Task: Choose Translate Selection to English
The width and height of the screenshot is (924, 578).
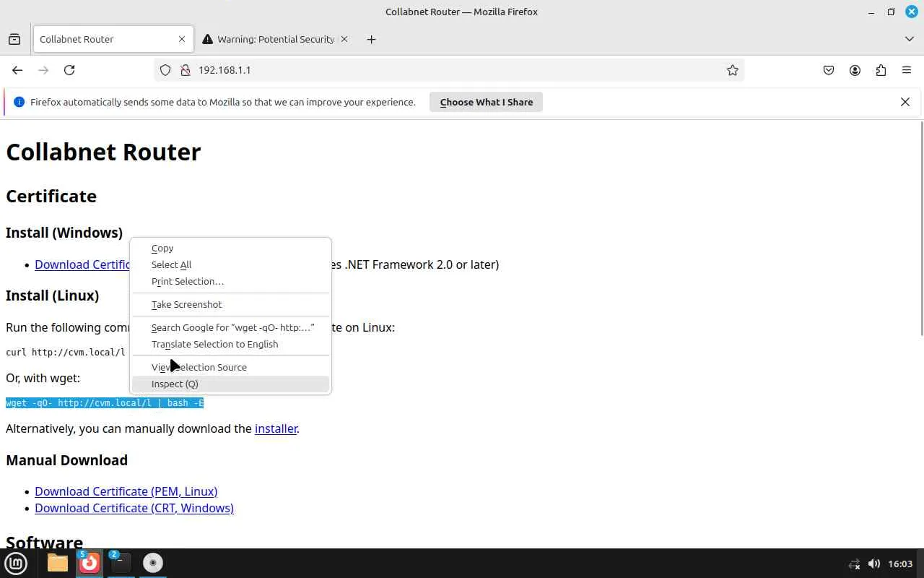Action: pyautogui.click(x=230, y=344)
